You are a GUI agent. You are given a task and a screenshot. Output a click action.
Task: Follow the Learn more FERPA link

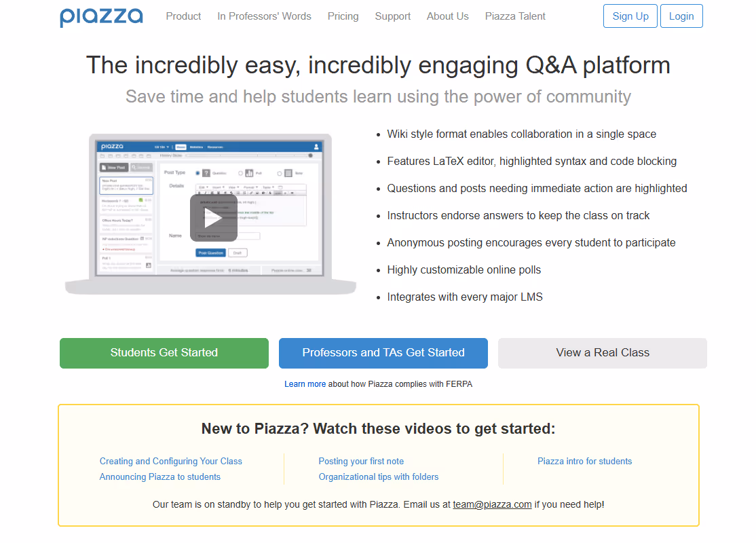[x=305, y=384]
